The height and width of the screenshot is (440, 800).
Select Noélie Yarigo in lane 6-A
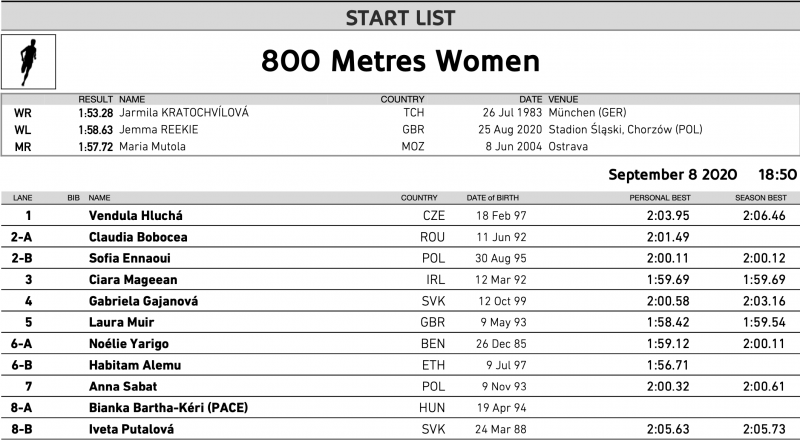(x=129, y=344)
